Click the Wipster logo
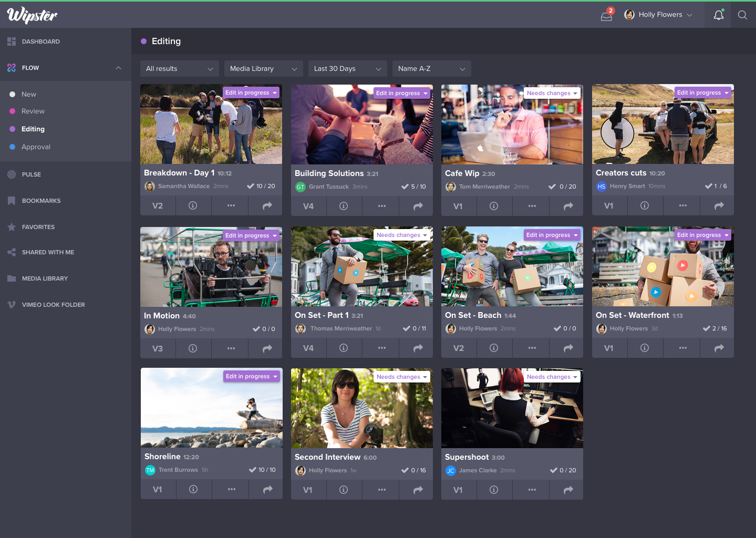 click(32, 15)
